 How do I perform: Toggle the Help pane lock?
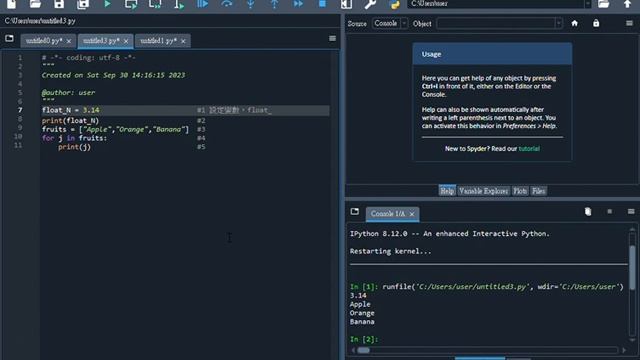[x=596, y=23]
